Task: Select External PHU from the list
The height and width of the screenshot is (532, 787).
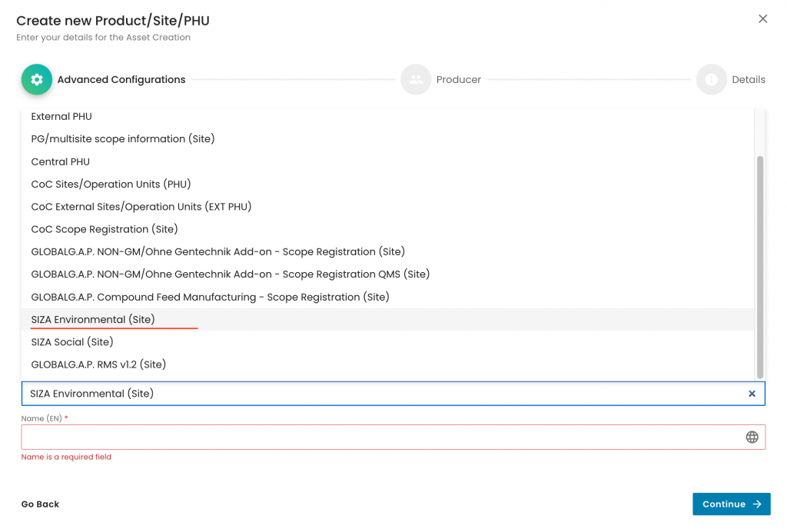Action: [61, 117]
